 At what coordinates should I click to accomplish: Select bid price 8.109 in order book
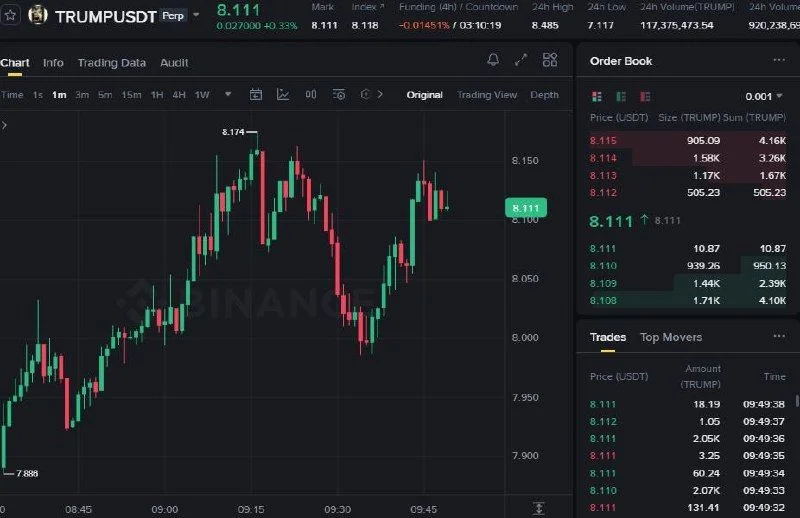[603, 283]
